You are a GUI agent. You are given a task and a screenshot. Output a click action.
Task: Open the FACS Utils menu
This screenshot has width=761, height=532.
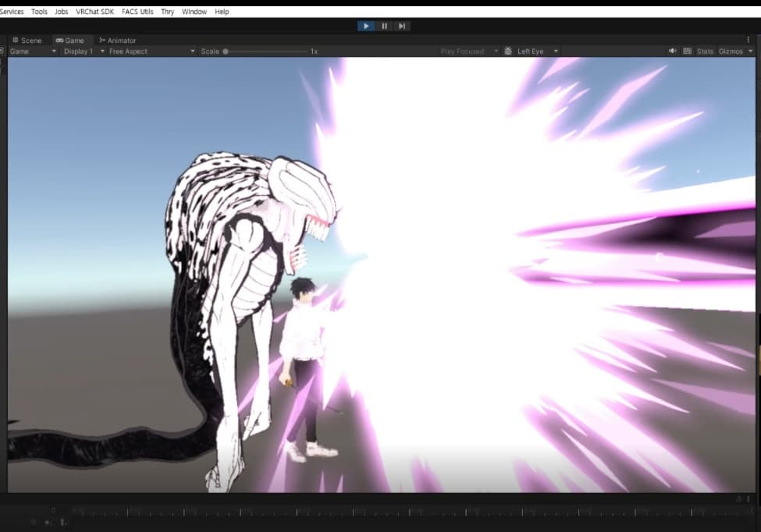137,12
